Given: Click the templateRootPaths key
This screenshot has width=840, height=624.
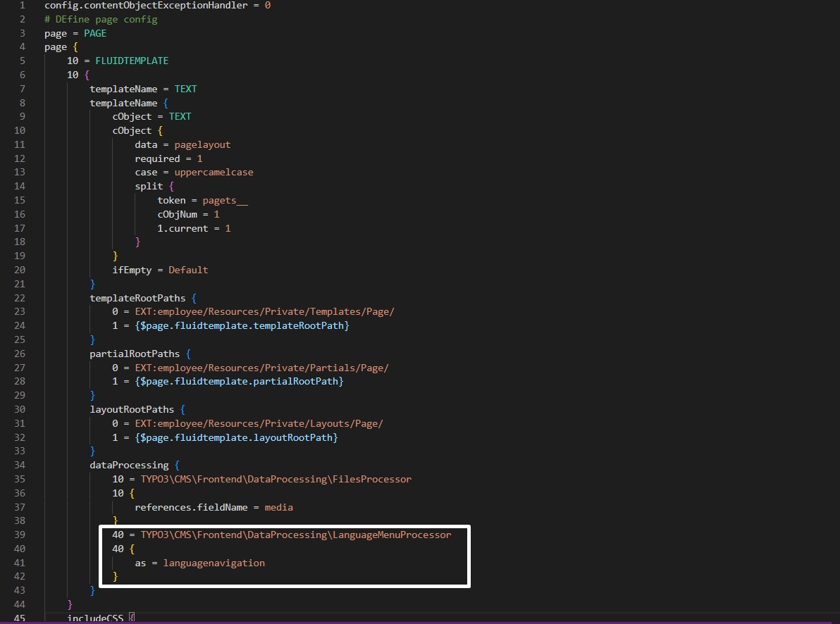Looking at the screenshot, I should pyautogui.click(x=137, y=298).
